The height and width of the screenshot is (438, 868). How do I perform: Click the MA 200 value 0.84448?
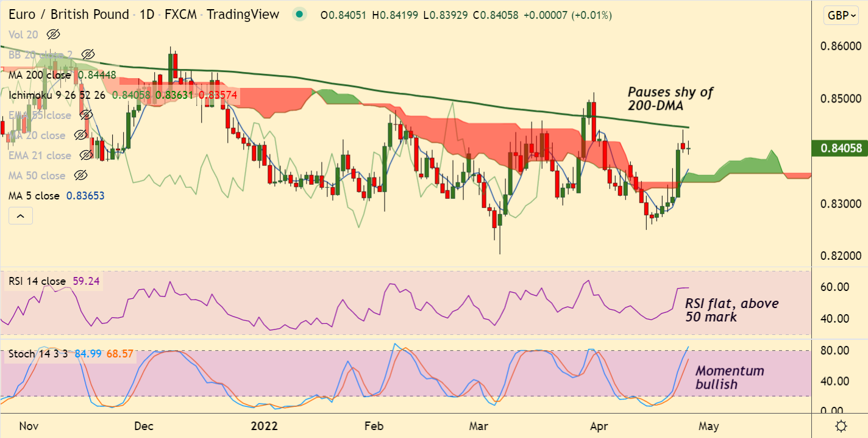point(96,74)
